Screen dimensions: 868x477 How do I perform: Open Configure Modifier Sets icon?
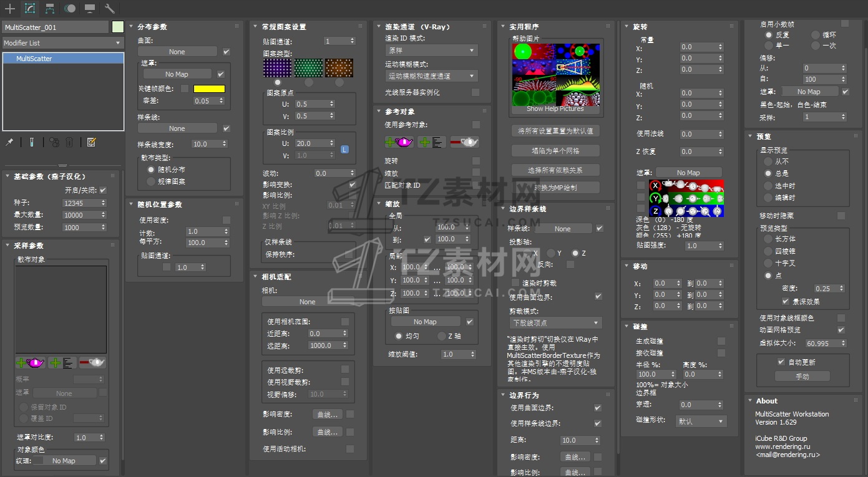point(91,142)
